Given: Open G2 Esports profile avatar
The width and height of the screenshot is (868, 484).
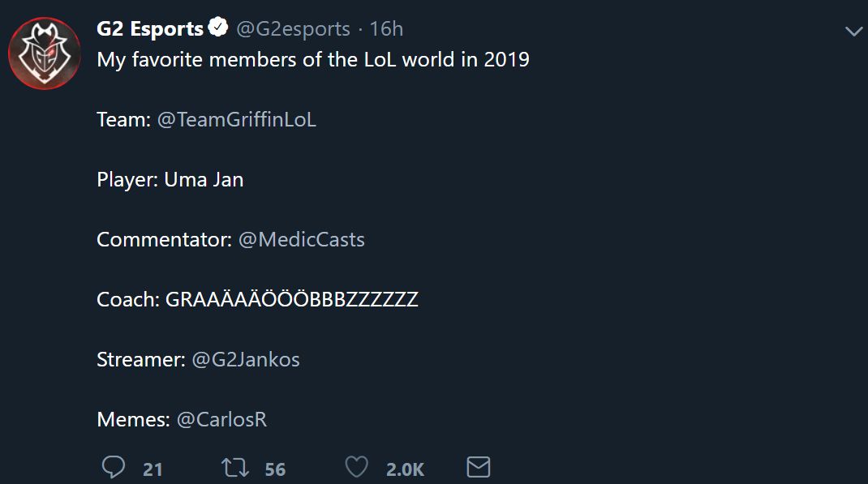Looking at the screenshot, I should tap(43, 54).
